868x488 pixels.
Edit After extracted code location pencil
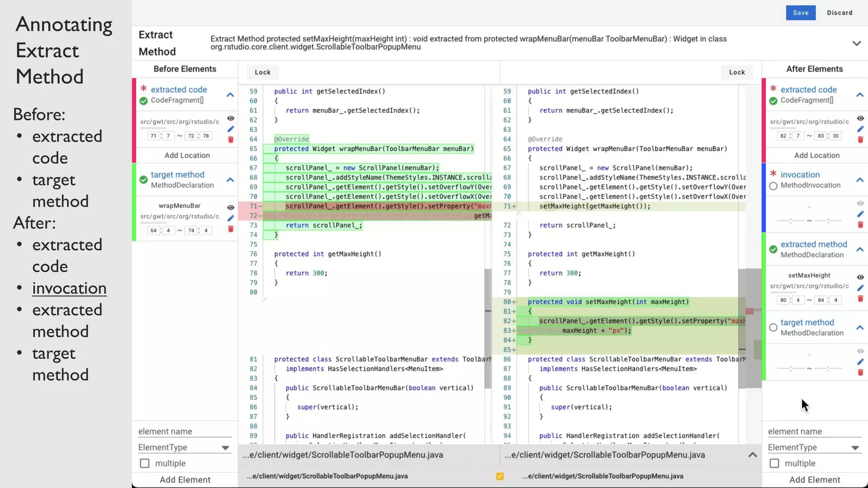860,129
